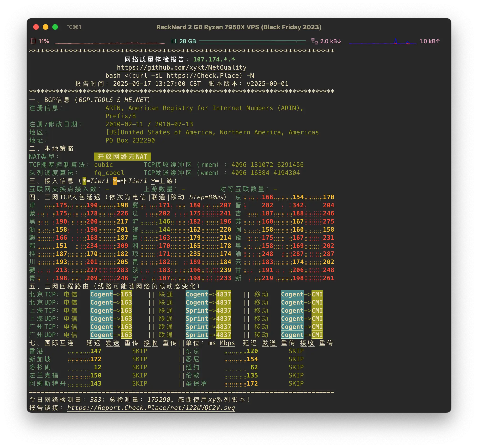Click the 沪 telecom latency 146

tap(165, 221)
